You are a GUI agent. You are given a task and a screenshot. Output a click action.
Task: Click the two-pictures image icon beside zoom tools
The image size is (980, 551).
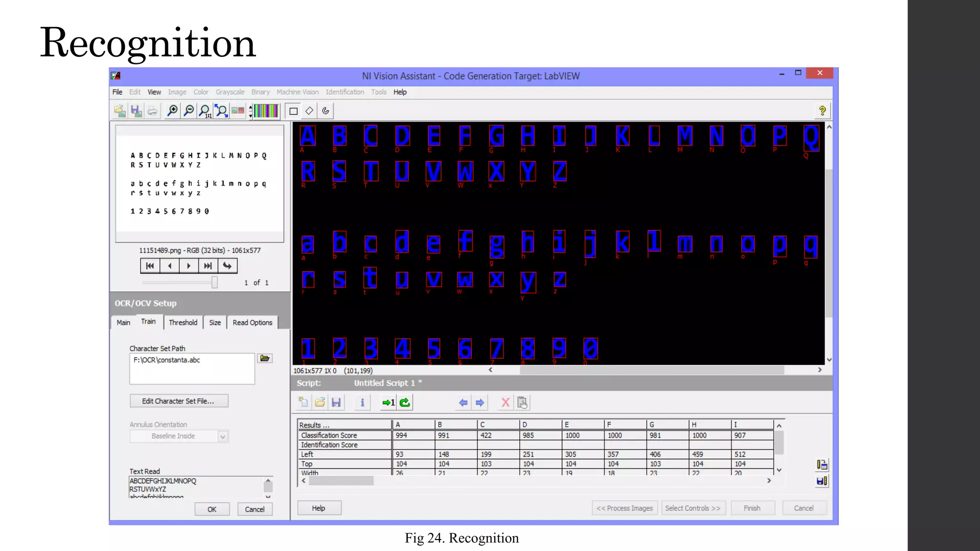pyautogui.click(x=238, y=111)
